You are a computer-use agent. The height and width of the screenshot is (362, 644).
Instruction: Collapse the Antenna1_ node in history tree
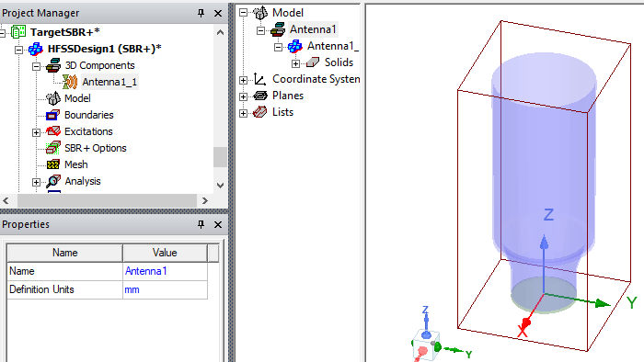tap(278, 47)
